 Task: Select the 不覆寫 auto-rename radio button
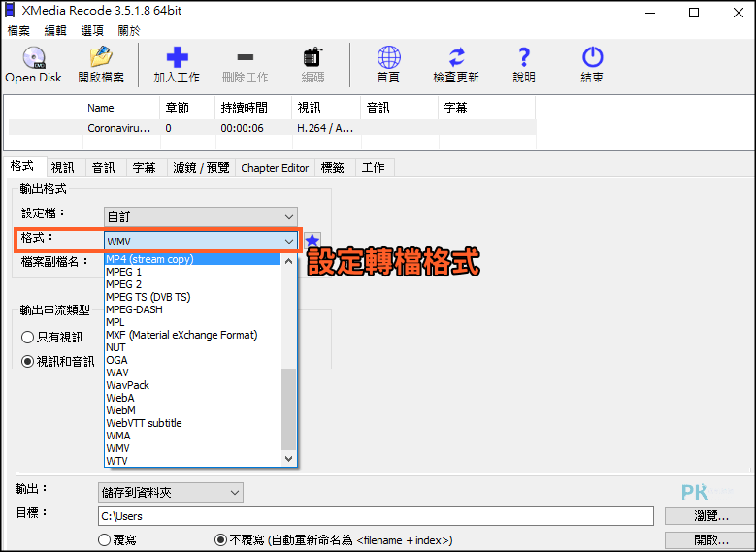(221, 540)
